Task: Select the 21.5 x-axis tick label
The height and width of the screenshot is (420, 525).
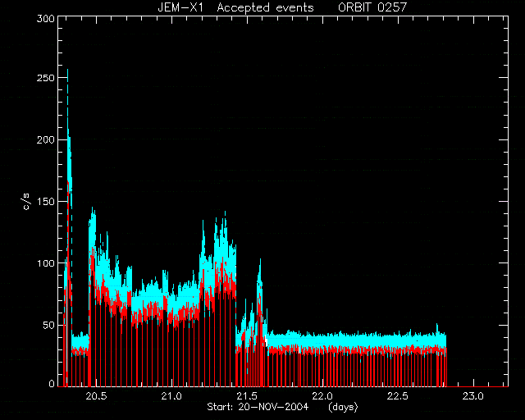Action: pyautogui.click(x=247, y=396)
